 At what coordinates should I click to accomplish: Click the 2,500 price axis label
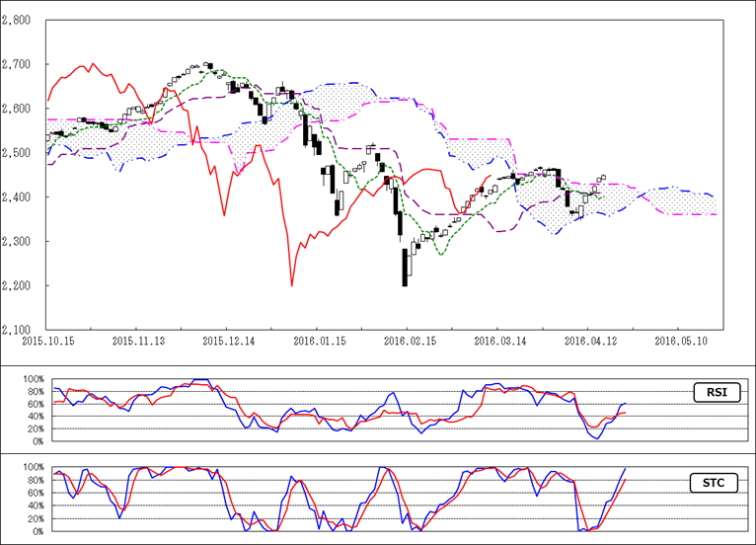18,154
